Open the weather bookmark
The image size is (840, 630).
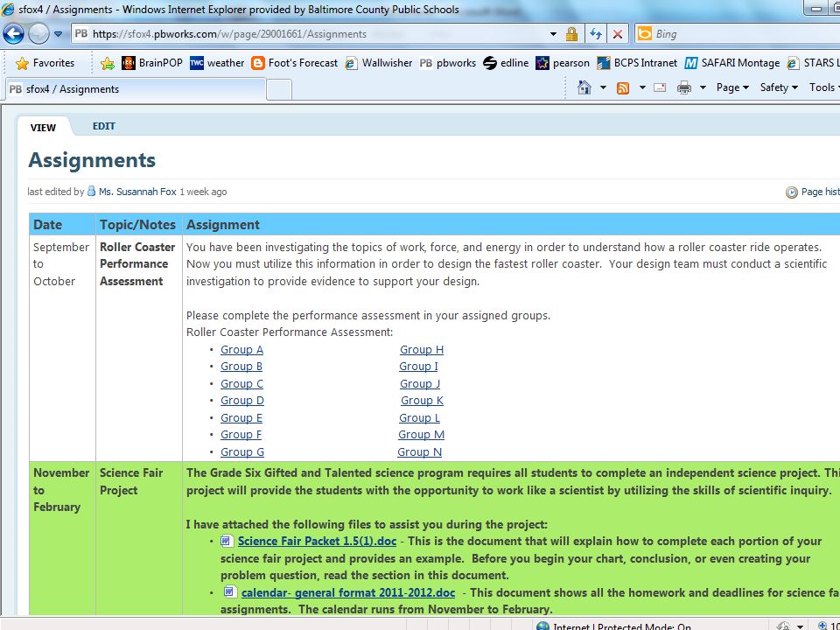tap(217, 63)
